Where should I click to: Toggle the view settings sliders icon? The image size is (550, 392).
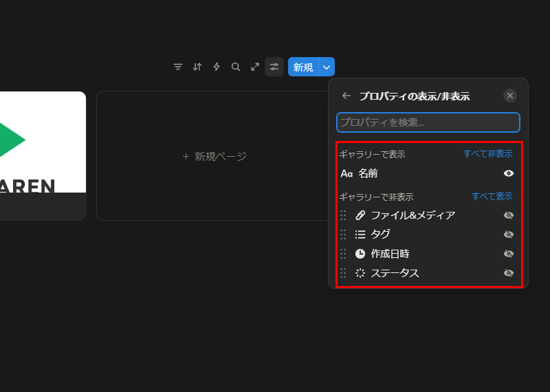[274, 67]
